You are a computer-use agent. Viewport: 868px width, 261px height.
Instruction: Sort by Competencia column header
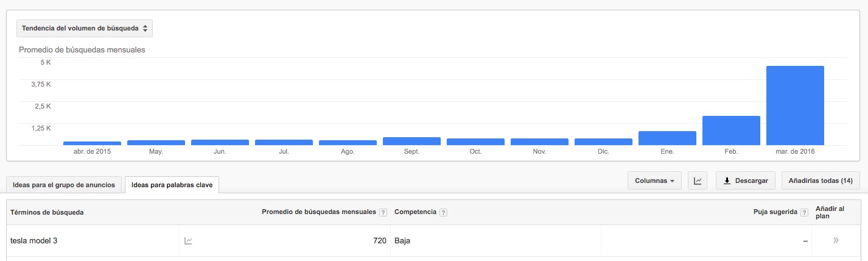[x=415, y=212]
